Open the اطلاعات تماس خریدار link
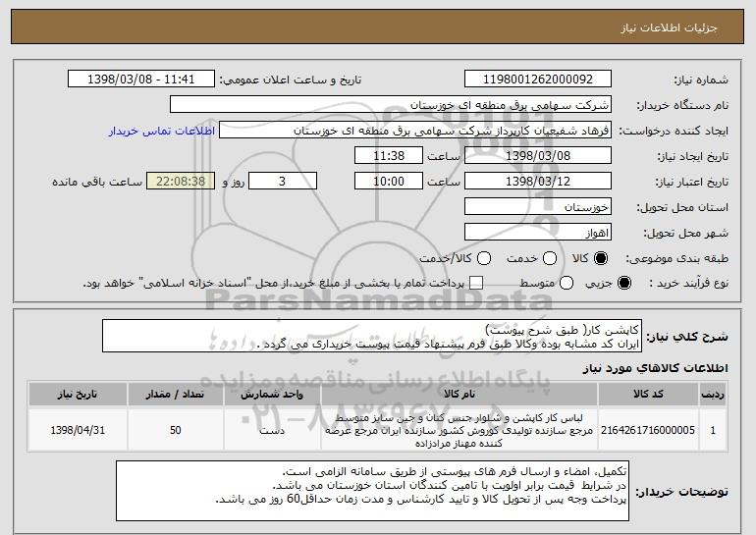 162,131
